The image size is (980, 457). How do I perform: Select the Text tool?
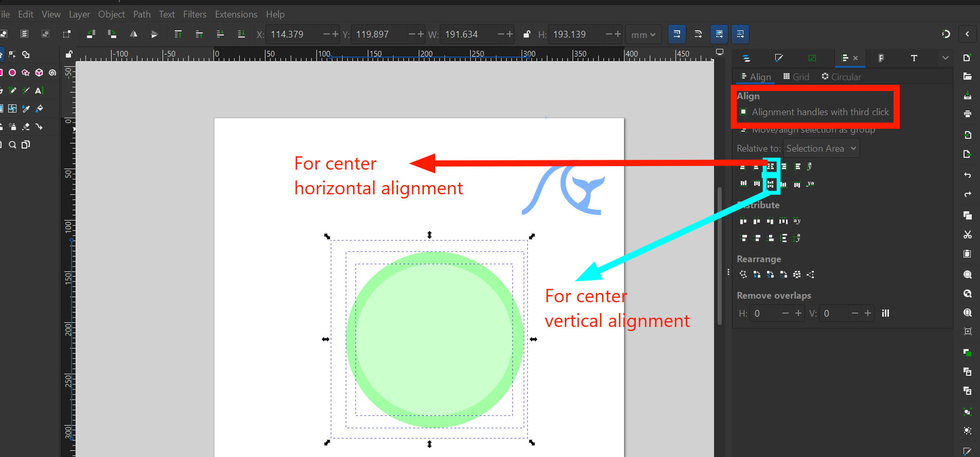[x=39, y=90]
